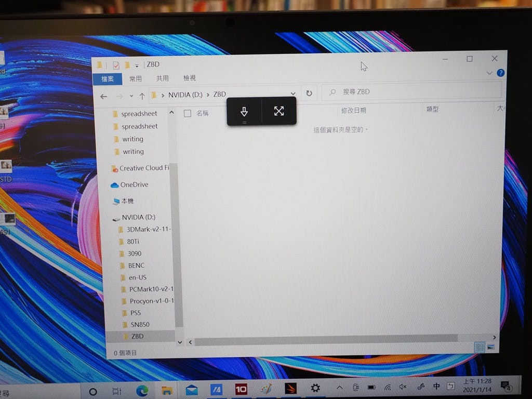This screenshot has width=532, height=399.
Task: Expand the ribbon with the chevron
Action: tap(489, 73)
